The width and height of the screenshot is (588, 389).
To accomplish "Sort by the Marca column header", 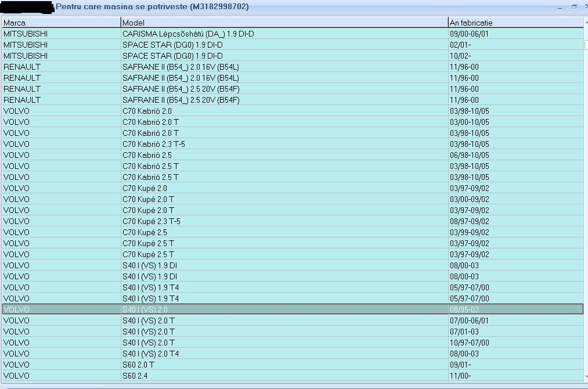I will pyautogui.click(x=62, y=23).
